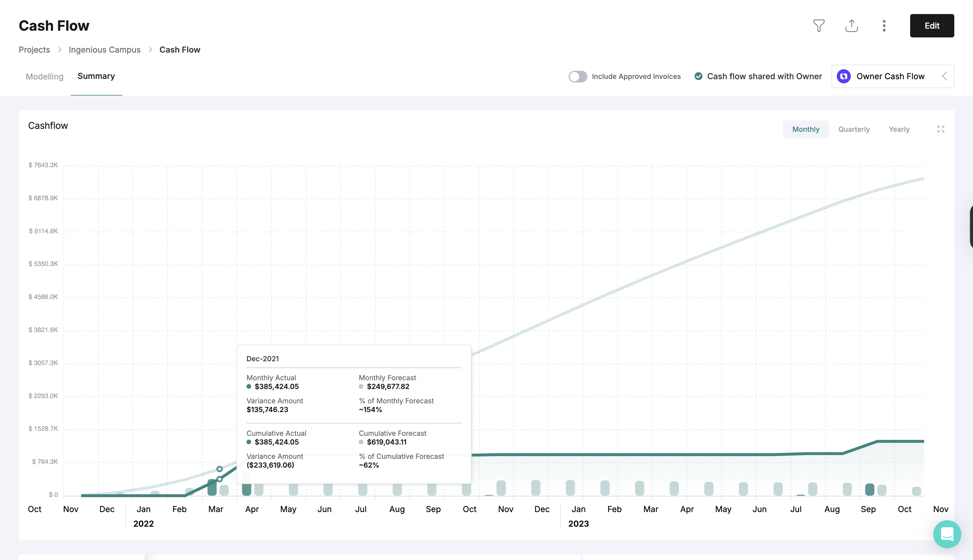Open the filter funnel icon
The width and height of the screenshot is (973, 560).
819,26
